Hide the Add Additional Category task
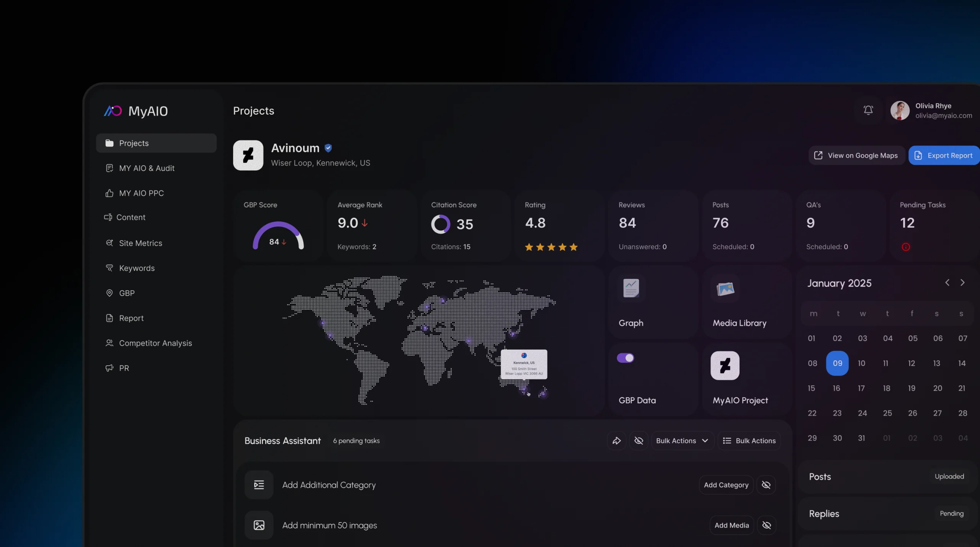 coord(766,485)
